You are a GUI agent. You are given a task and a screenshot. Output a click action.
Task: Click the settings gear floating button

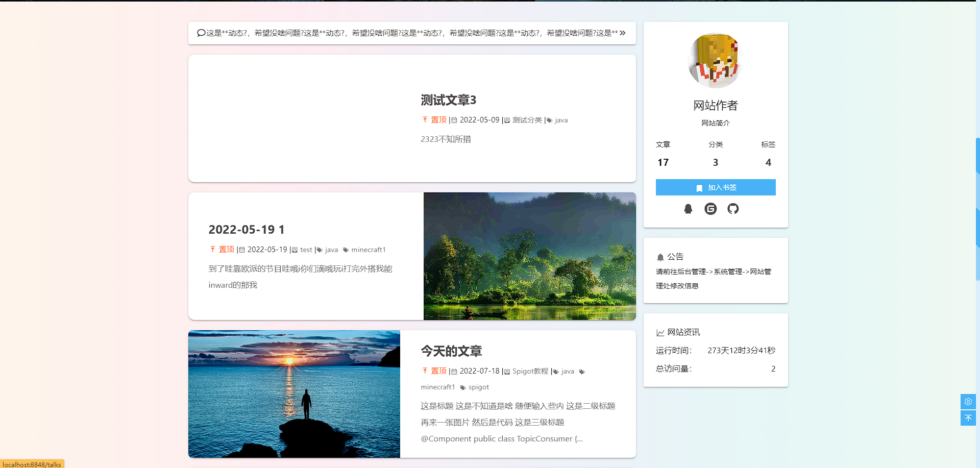tap(968, 402)
